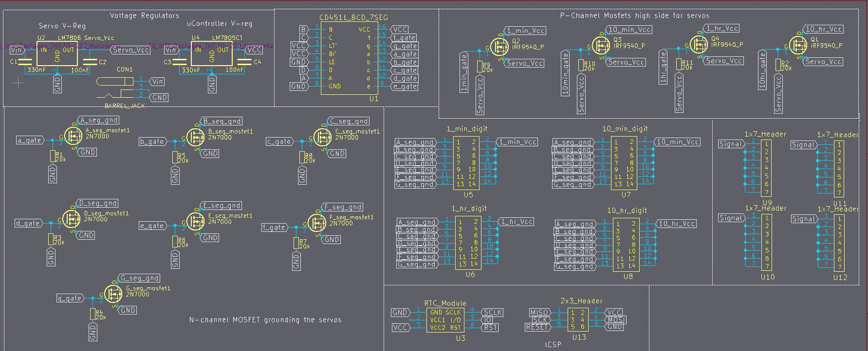Click the 'ICSP' text under U13

point(553,345)
